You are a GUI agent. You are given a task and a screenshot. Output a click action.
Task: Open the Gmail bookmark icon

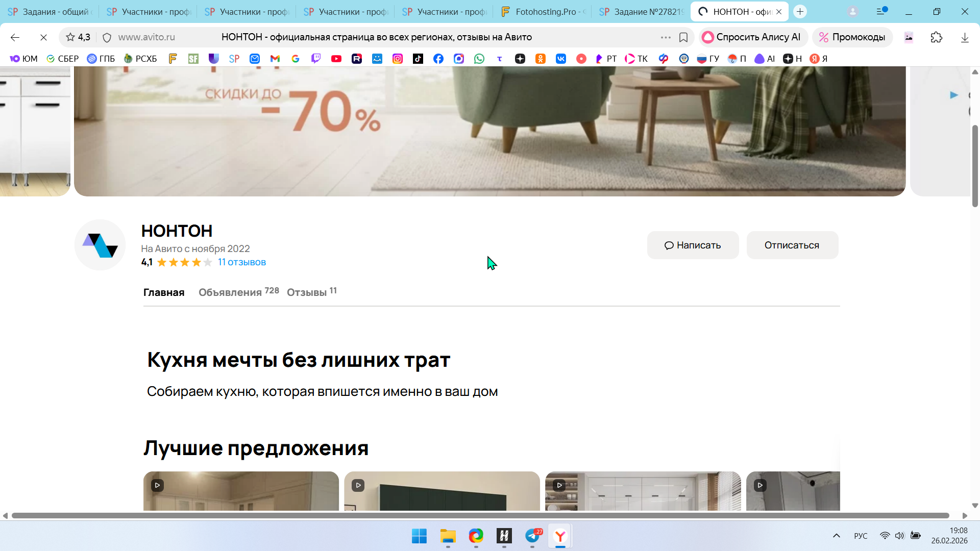pos(275,59)
